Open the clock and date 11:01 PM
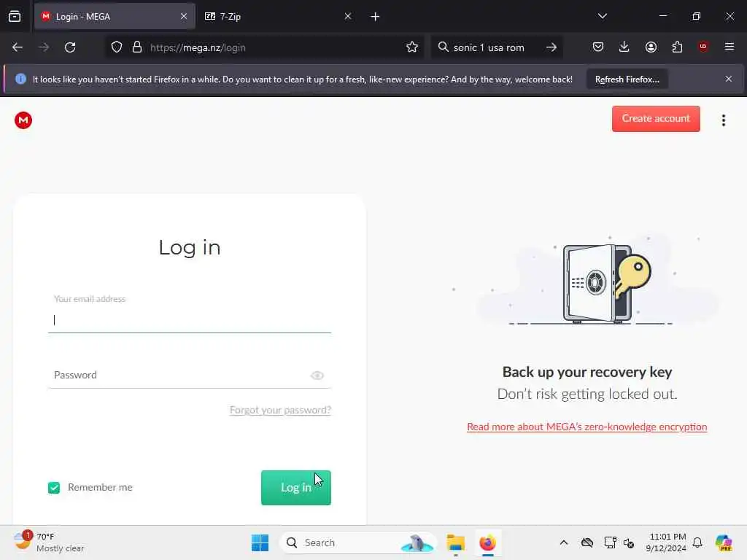Image resolution: width=747 pixels, height=560 pixels. pyautogui.click(x=666, y=542)
